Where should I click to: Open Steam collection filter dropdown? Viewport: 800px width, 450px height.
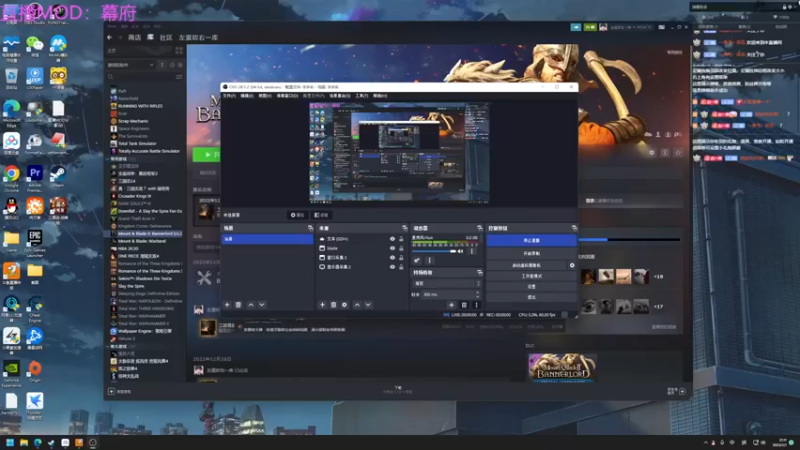pos(130,65)
